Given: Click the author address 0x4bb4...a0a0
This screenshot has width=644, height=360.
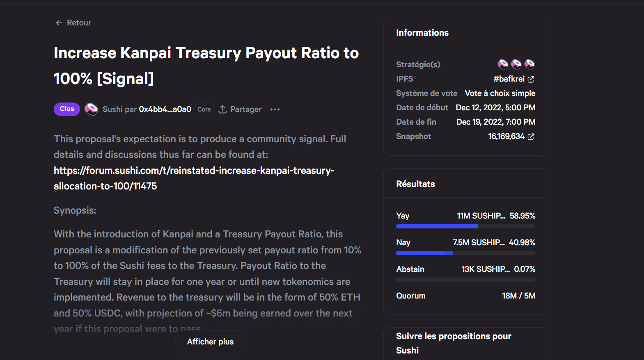Looking at the screenshot, I should tap(165, 109).
